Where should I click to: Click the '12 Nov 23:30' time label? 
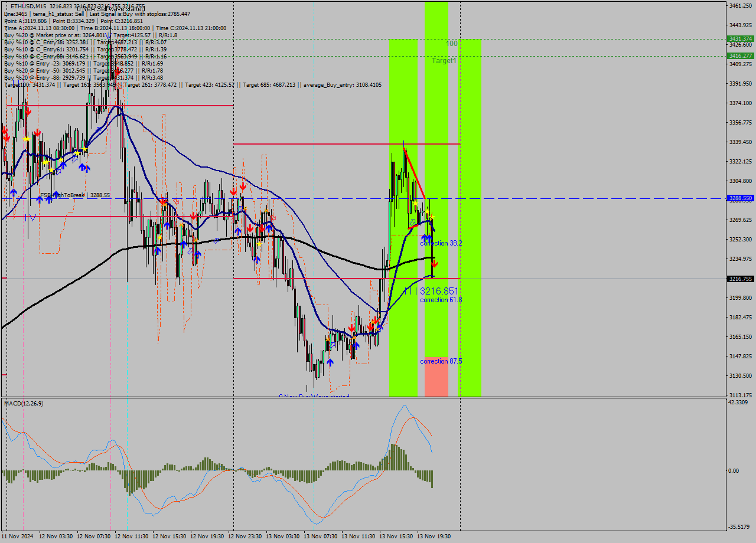(x=245, y=537)
